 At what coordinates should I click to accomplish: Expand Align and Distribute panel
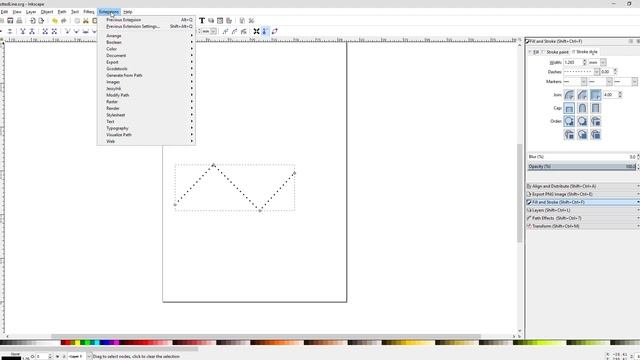pyautogui.click(x=583, y=186)
